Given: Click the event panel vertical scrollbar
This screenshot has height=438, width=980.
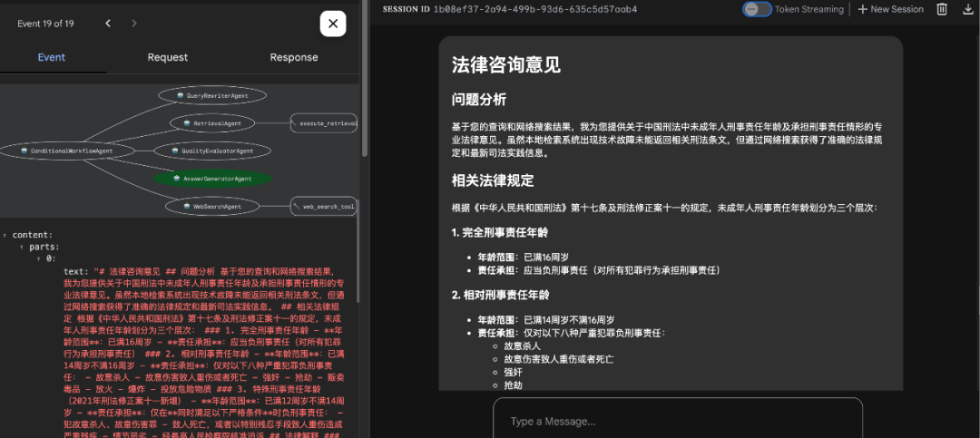Looking at the screenshot, I should pos(365,78).
